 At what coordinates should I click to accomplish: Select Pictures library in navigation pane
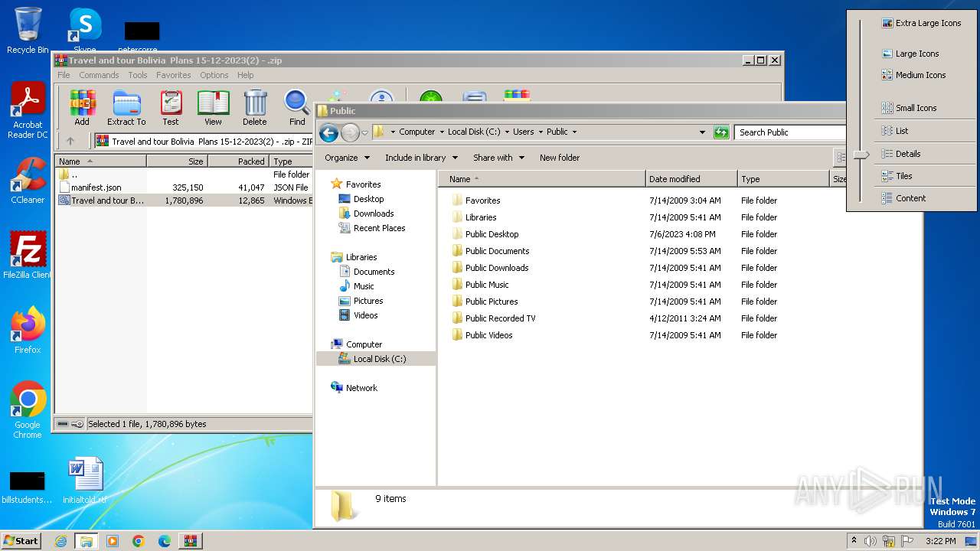point(368,301)
